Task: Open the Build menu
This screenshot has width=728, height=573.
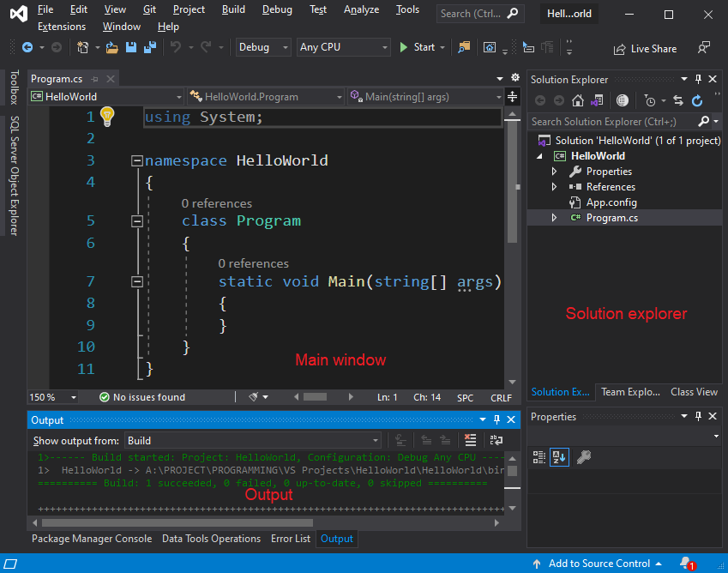Action: click(x=233, y=9)
